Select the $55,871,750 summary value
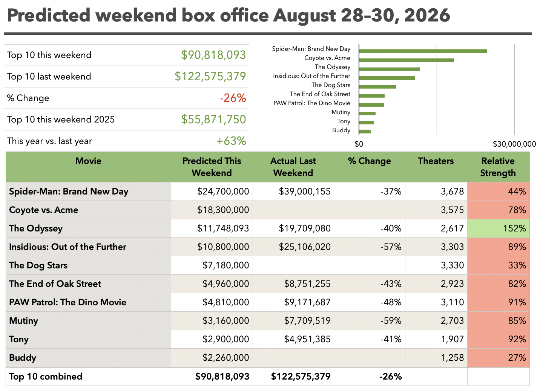543x392 pixels. (213, 119)
